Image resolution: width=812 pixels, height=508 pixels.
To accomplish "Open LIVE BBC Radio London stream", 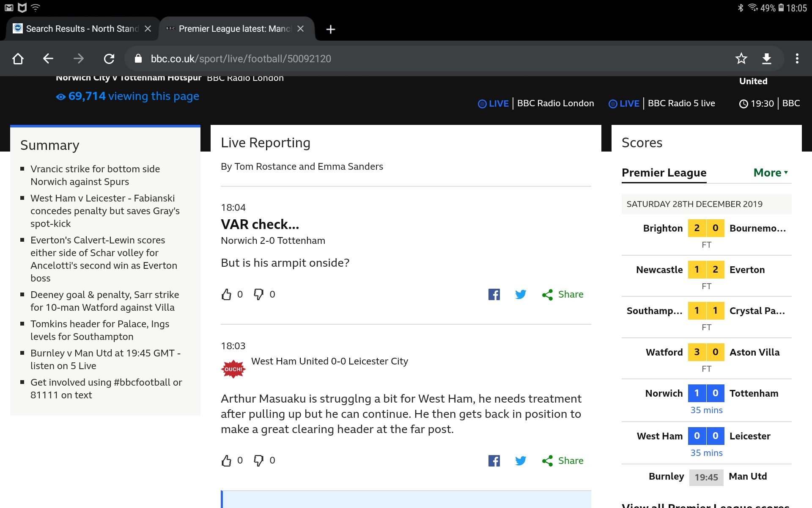I will pyautogui.click(x=536, y=103).
